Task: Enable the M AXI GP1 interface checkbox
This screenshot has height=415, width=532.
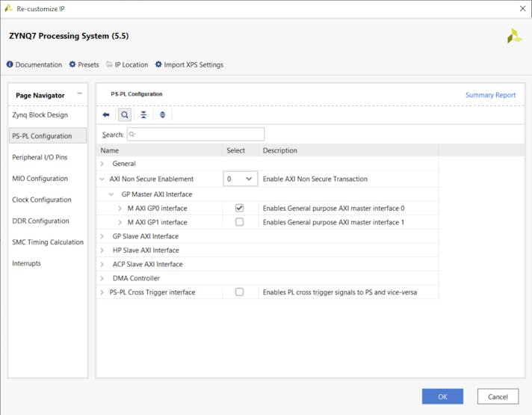Action: point(239,222)
